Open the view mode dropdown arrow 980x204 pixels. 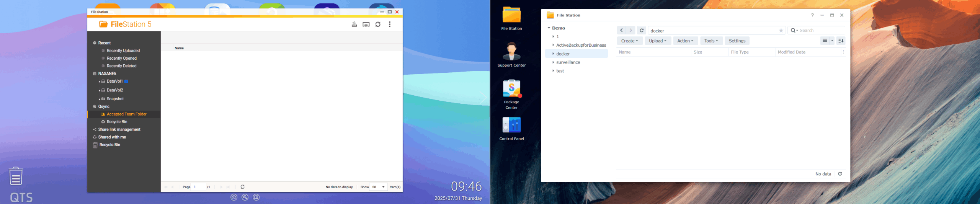tap(832, 41)
